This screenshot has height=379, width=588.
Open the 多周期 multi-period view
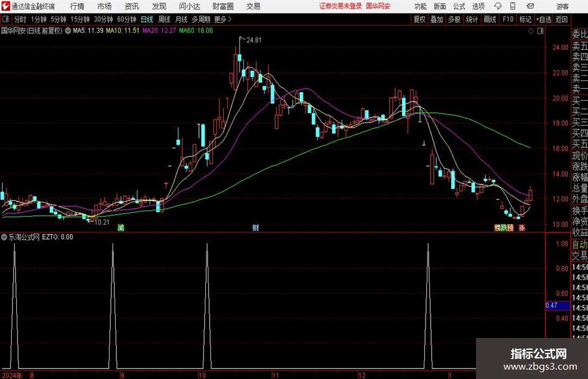click(201, 19)
